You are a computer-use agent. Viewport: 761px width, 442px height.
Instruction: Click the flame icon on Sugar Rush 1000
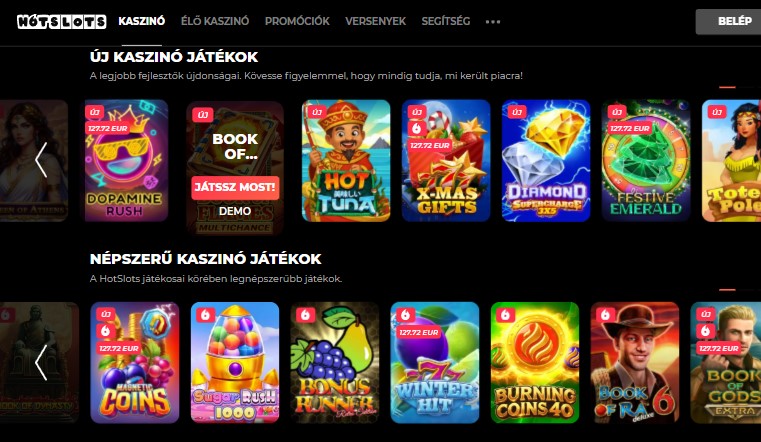click(205, 315)
